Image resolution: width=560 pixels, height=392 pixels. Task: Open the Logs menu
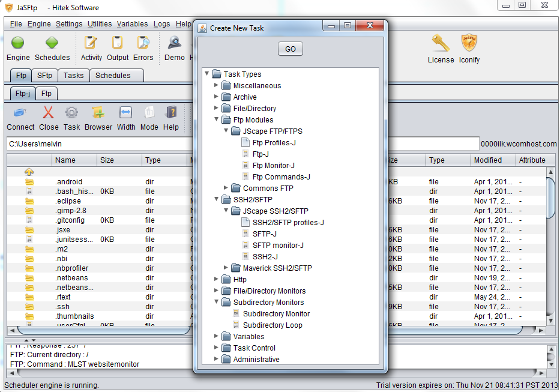coord(162,24)
